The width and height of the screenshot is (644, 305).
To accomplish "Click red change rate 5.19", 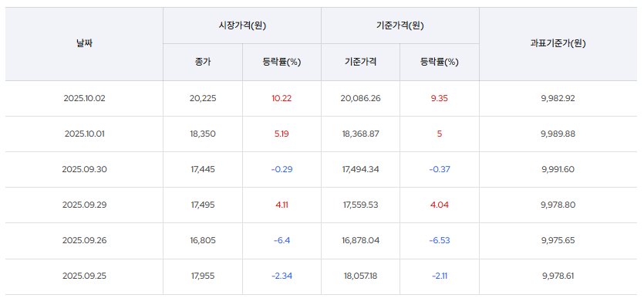I will click(x=282, y=134).
